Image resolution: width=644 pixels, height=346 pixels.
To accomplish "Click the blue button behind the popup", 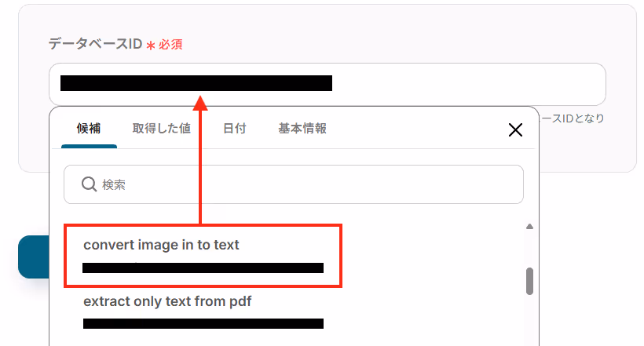I will (x=34, y=257).
